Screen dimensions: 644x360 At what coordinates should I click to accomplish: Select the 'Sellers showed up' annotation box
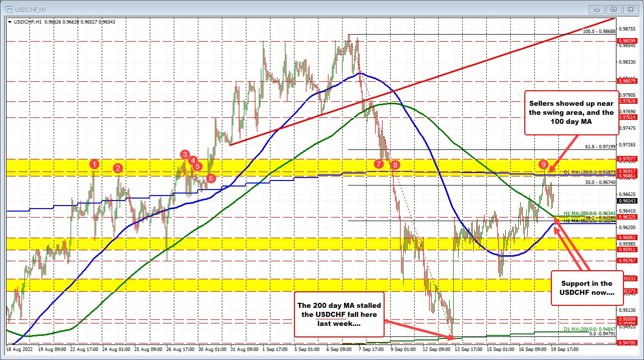click(571, 112)
